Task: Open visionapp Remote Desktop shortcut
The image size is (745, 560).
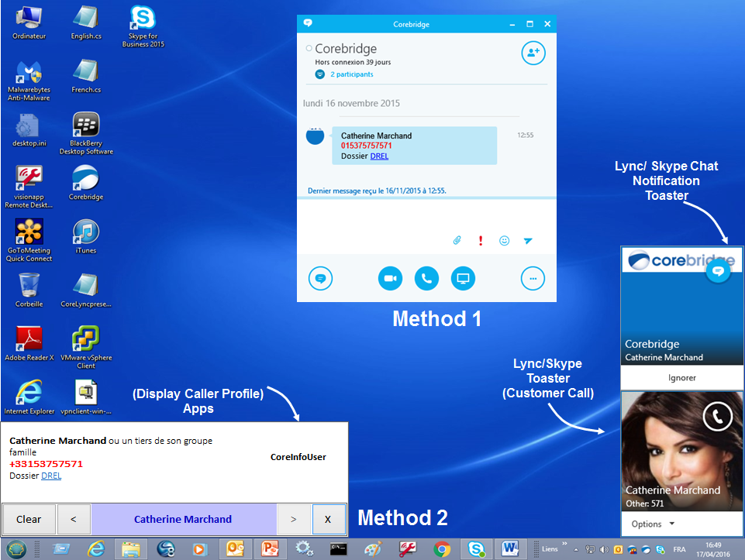Action: point(29,187)
